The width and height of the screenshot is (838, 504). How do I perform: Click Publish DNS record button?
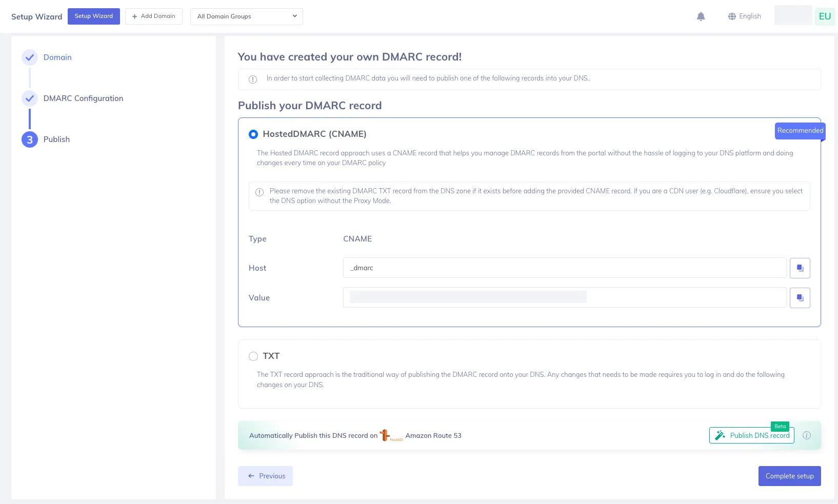pyautogui.click(x=752, y=435)
